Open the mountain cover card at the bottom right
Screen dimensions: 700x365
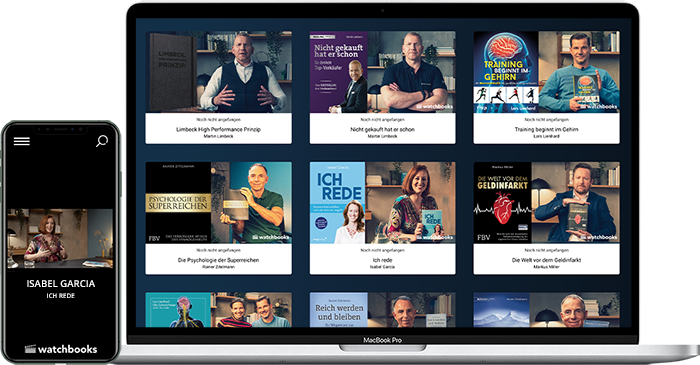(546, 310)
